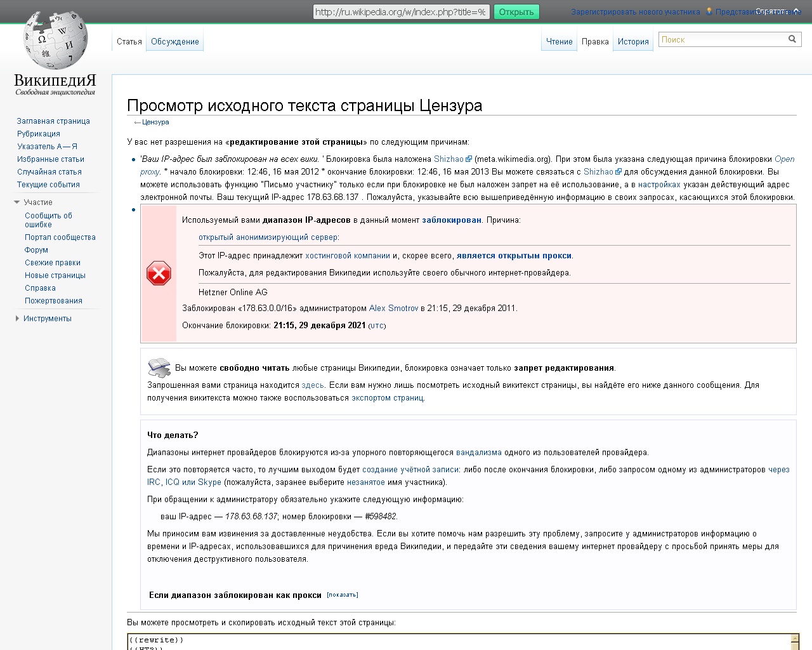Click the URL address input field
The image size is (812, 650).
401,12
